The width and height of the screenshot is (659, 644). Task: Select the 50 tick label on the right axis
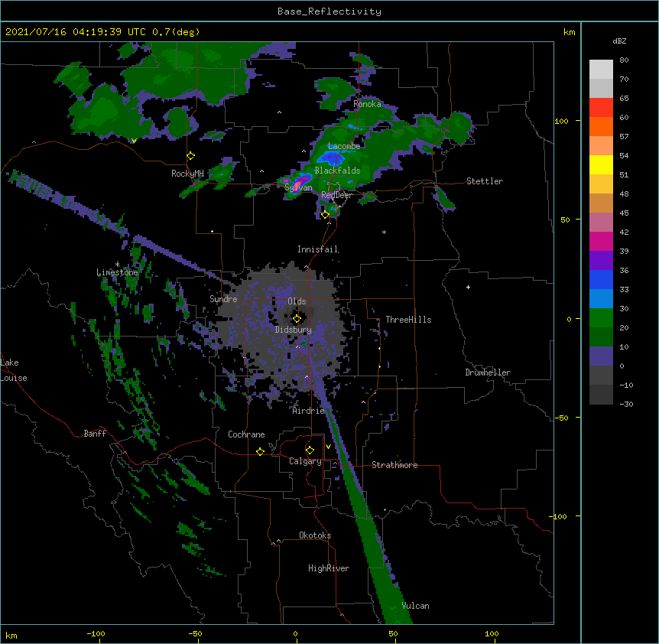click(565, 220)
